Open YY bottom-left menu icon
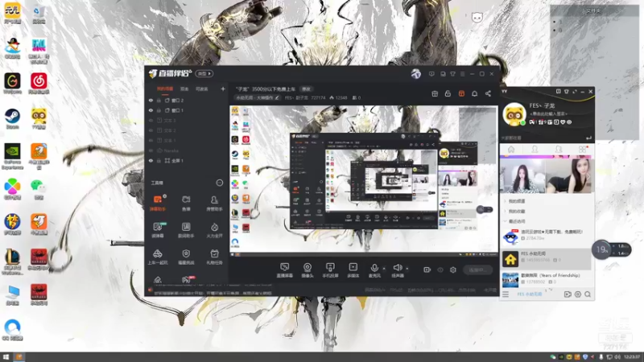Viewport: 644px width, 362px height. click(506, 294)
